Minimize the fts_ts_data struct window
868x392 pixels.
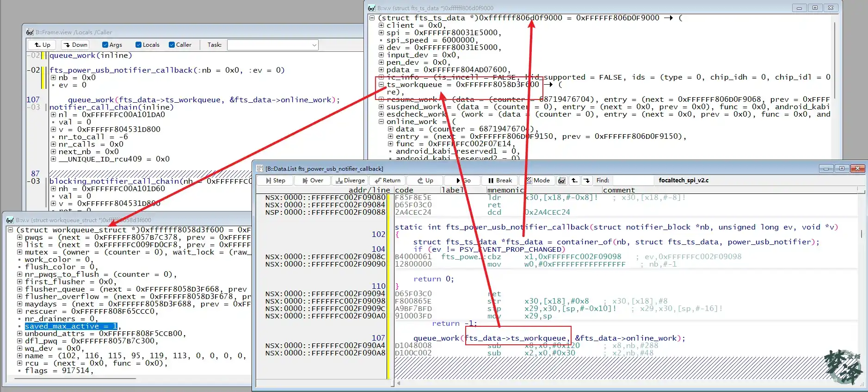(x=799, y=8)
